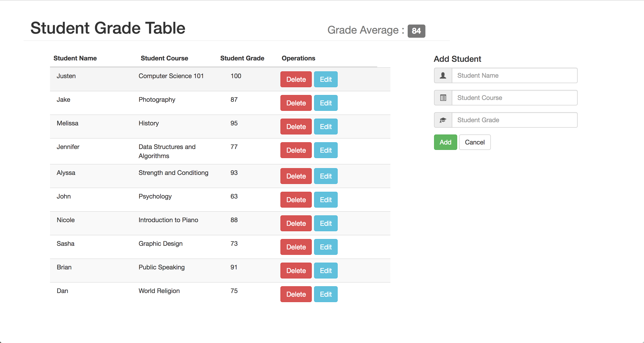Screen dimensions: 644x343
Task: Click the graduation cap icon beside Student Grade
Action: point(443,120)
